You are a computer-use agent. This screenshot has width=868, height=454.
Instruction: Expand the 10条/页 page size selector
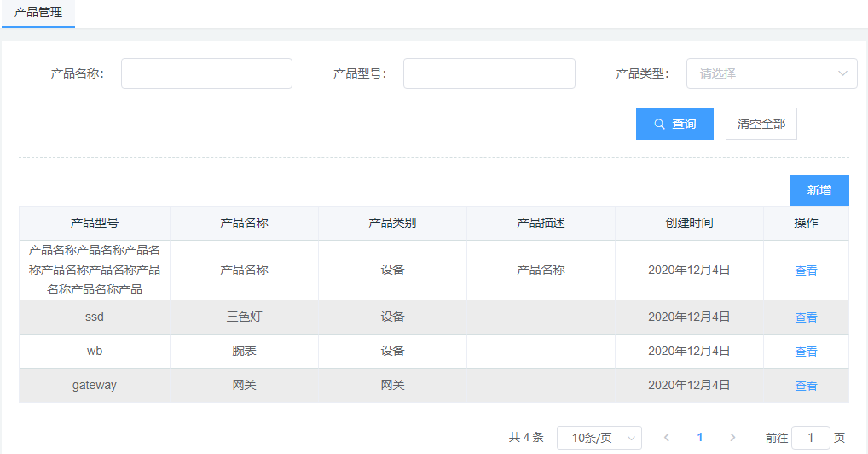(599, 438)
